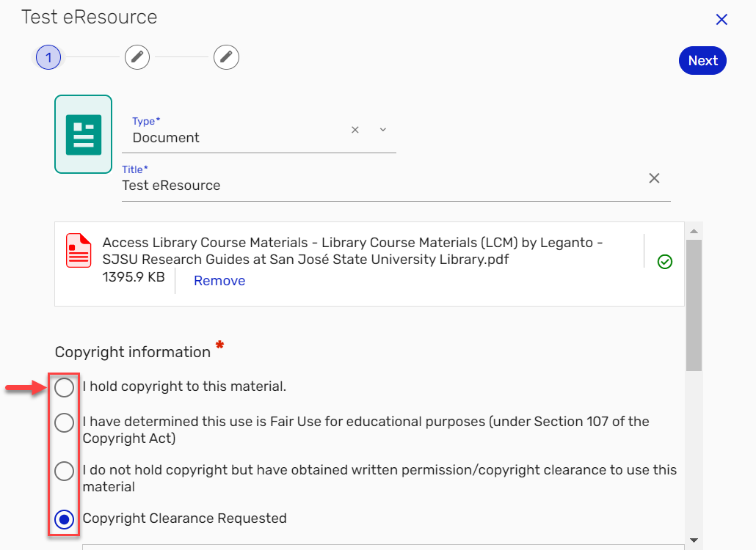
Task: Clear the Title field with X
Action: pyautogui.click(x=654, y=178)
